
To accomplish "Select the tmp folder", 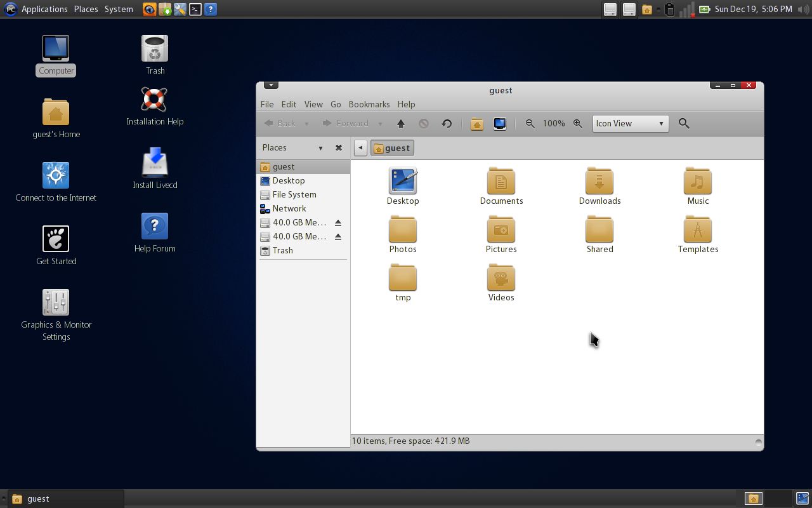I will tap(403, 283).
